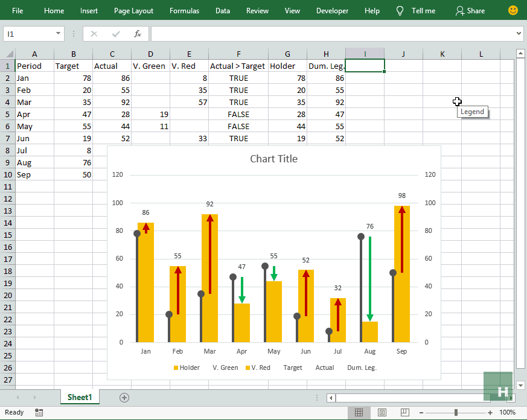Click the Holder legend entry
This screenshot has height=420, width=527.
(x=187, y=367)
